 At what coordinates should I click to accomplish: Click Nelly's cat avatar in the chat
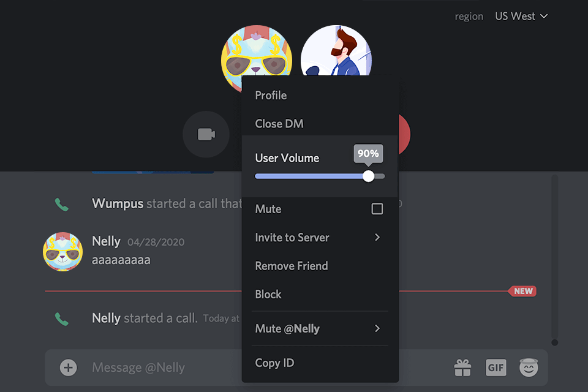coord(62,251)
